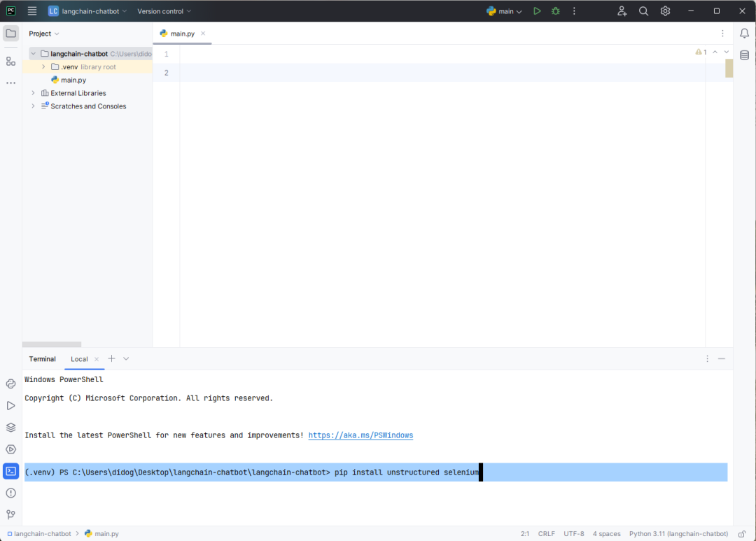The width and height of the screenshot is (756, 541).
Task: Open the Version control dropdown
Action: tap(164, 11)
